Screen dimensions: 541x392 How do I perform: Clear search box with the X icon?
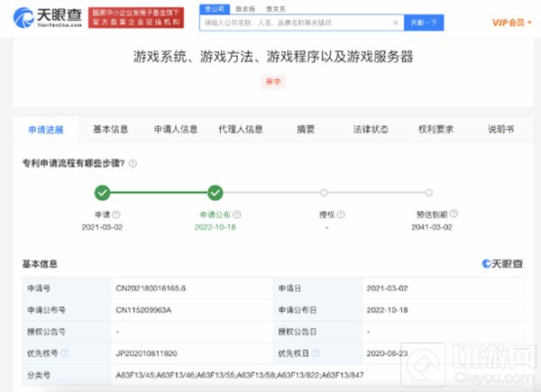click(395, 23)
